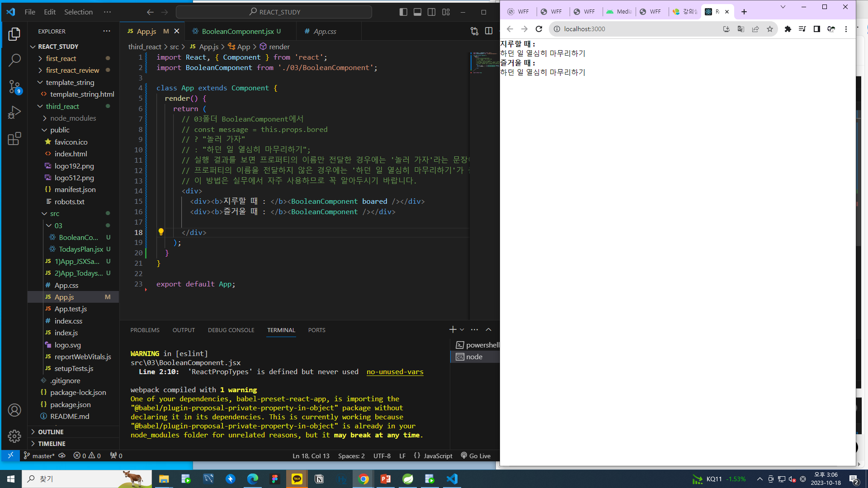Open Manage gear in activity bar
This screenshot has width=868, height=488.
pyautogui.click(x=14, y=436)
